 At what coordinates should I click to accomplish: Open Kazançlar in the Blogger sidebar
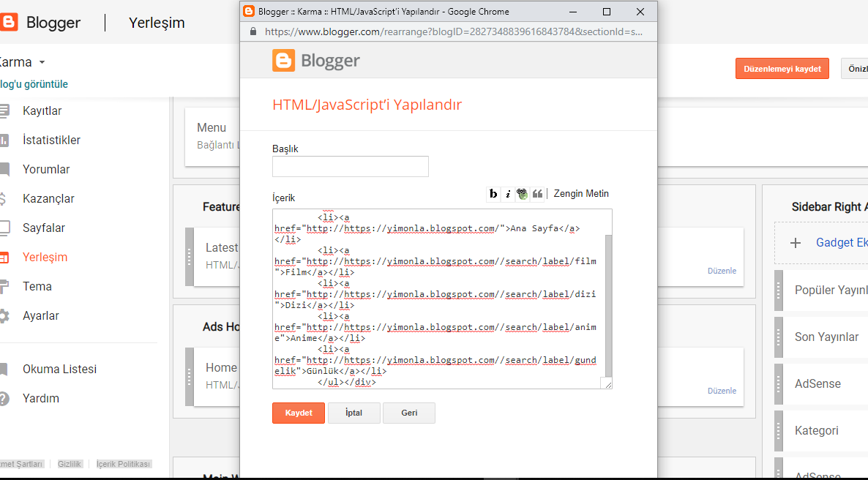point(48,199)
